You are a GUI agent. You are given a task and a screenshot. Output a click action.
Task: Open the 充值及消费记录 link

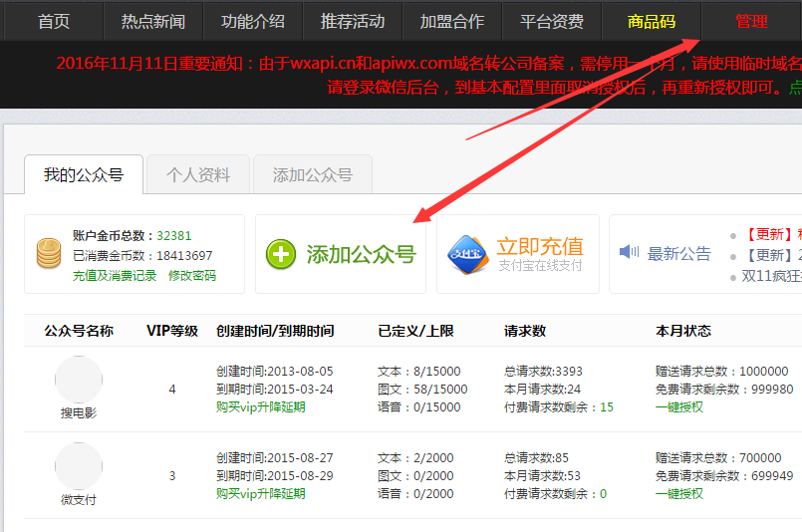[115, 276]
